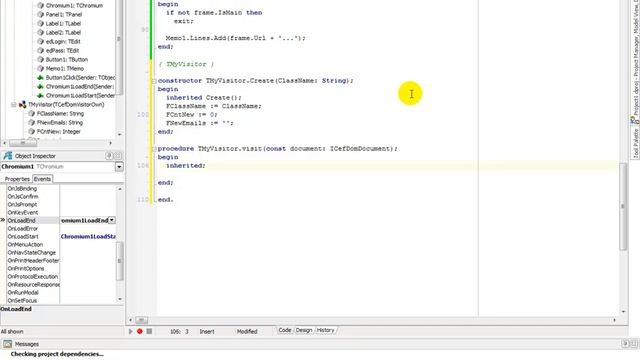Click the TMyVisitor class icon
This screenshot has width=640, height=360.
tap(22, 104)
